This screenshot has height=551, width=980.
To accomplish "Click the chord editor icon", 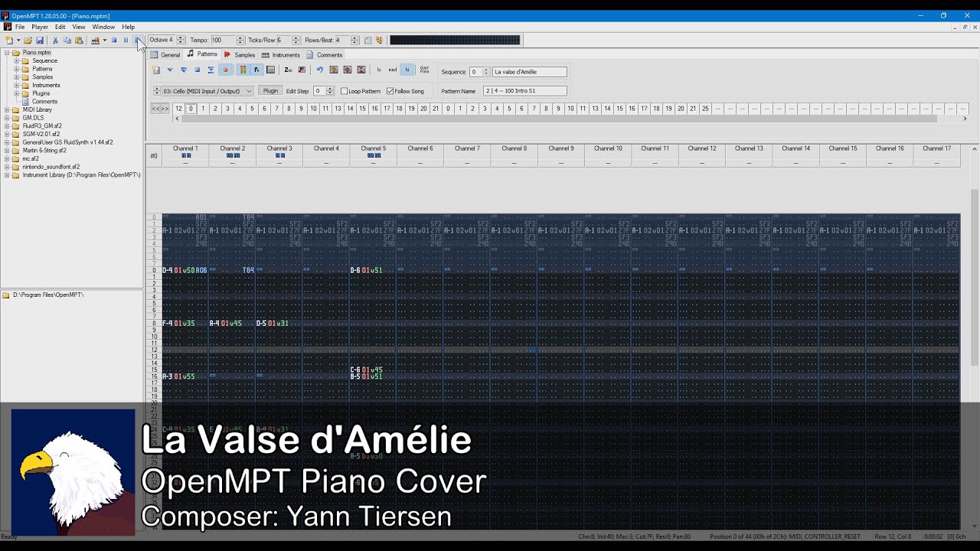I will coord(302,70).
